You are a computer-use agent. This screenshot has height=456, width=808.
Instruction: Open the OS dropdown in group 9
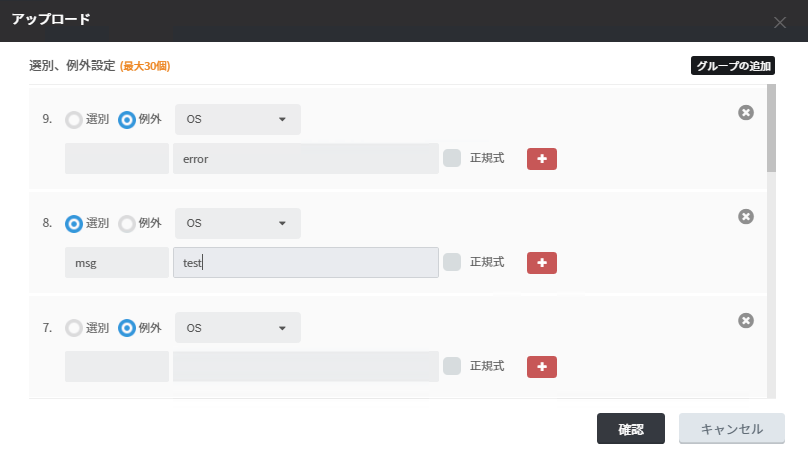[238, 120]
